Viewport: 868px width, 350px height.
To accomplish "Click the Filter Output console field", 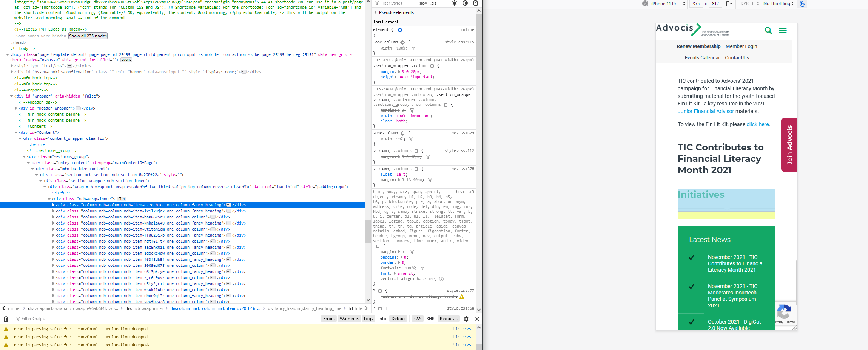I will click(x=166, y=319).
